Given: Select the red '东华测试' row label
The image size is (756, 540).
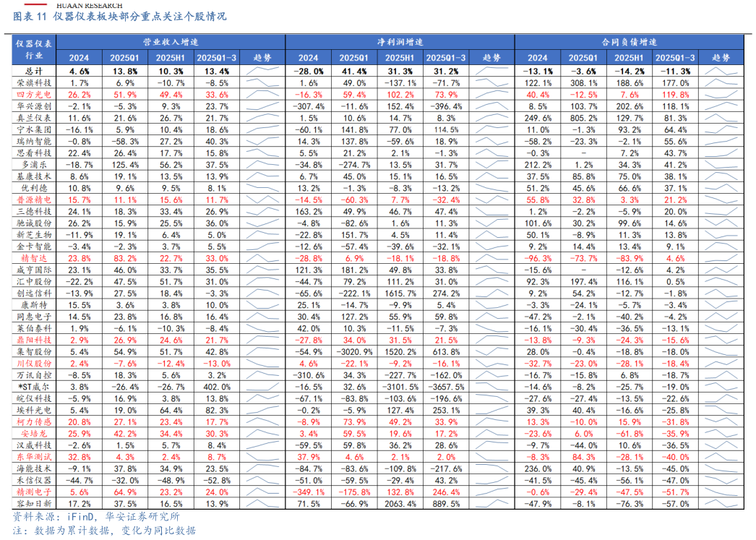Looking at the screenshot, I should coord(34,457).
